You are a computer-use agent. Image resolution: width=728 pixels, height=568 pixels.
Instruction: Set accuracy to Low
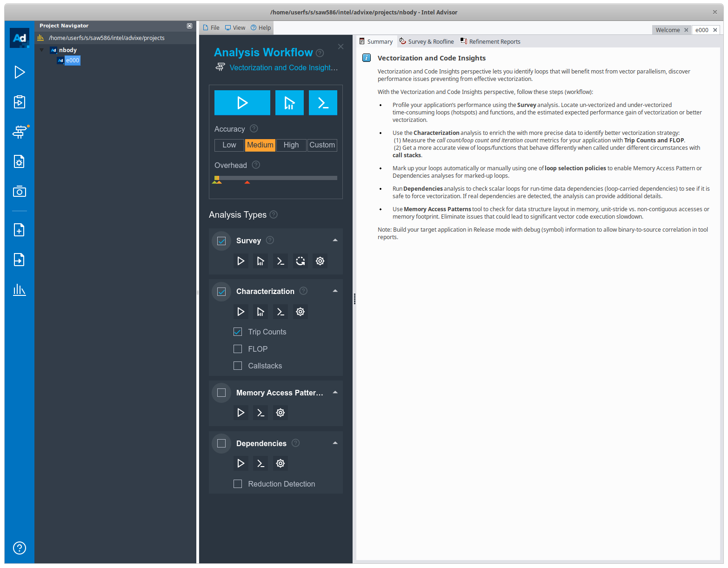coord(229,145)
